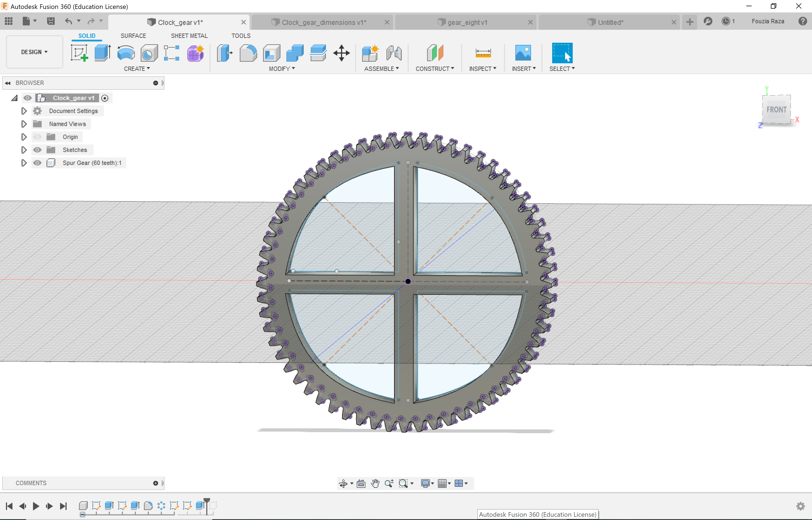Open the job status clock icon
The height and width of the screenshot is (520, 812).
[x=726, y=21]
